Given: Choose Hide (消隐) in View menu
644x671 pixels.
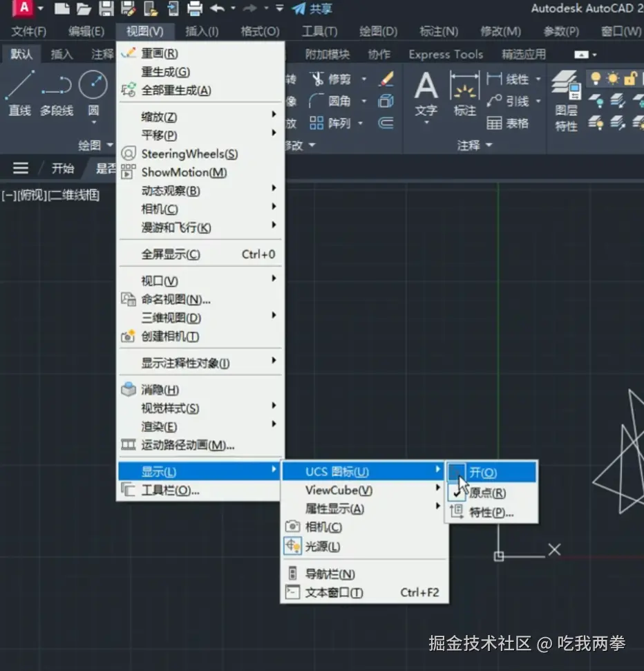Looking at the screenshot, I should point(200,390).
